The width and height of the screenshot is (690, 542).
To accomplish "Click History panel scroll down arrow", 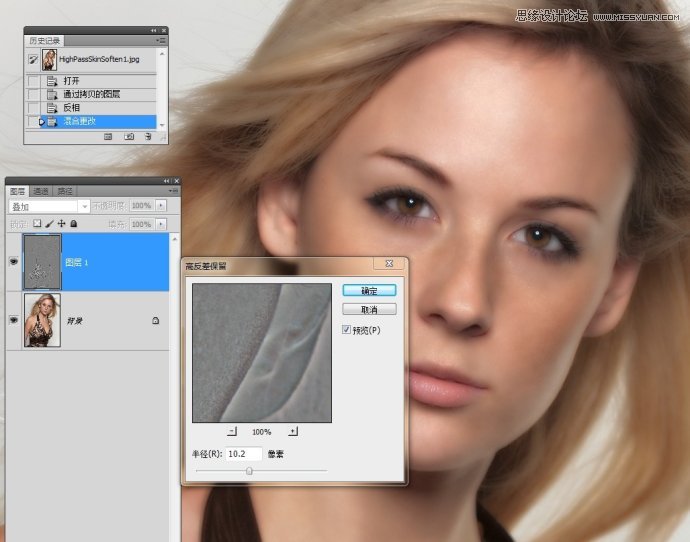I will coord(162,125).
